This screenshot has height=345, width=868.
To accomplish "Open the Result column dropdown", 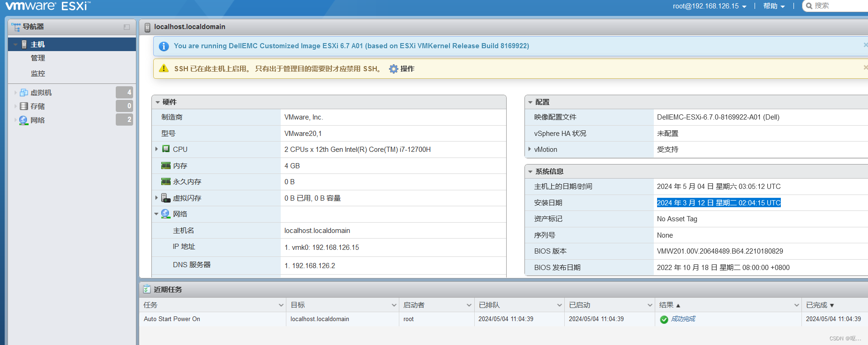I will pos(797,305).
